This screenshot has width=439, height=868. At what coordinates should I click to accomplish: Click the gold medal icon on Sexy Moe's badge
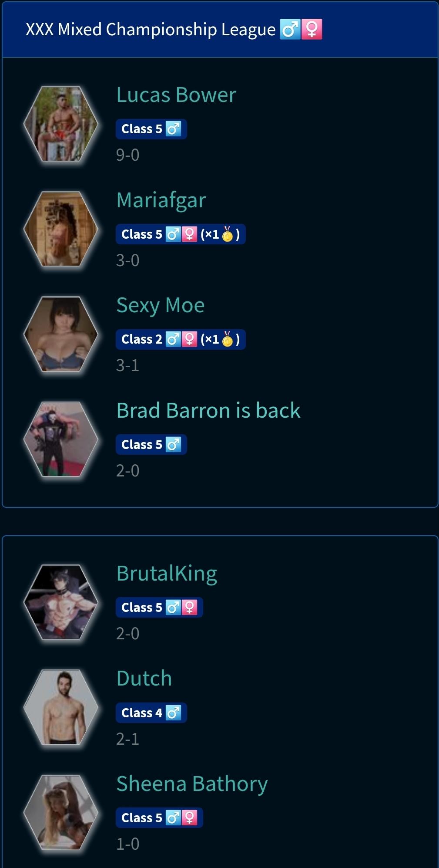227,339
